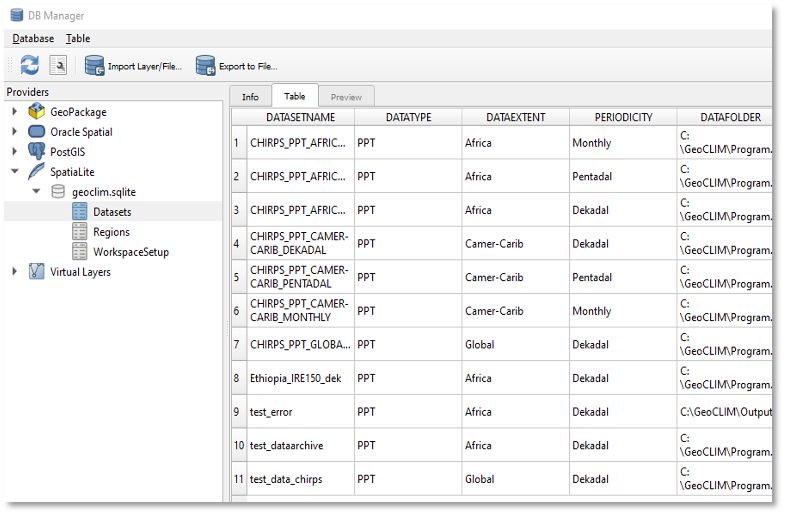Click the PERIODICITY column header
The image size is (786, 516).
coord(623,117)
